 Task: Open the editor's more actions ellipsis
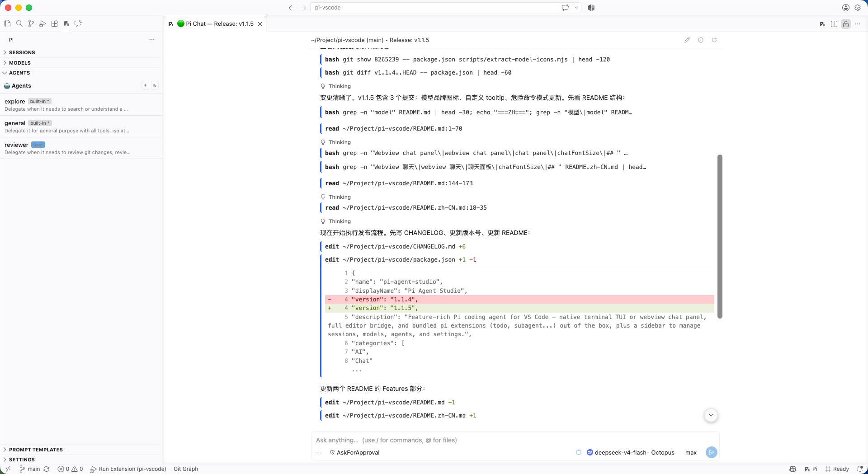tap(858, 24)
